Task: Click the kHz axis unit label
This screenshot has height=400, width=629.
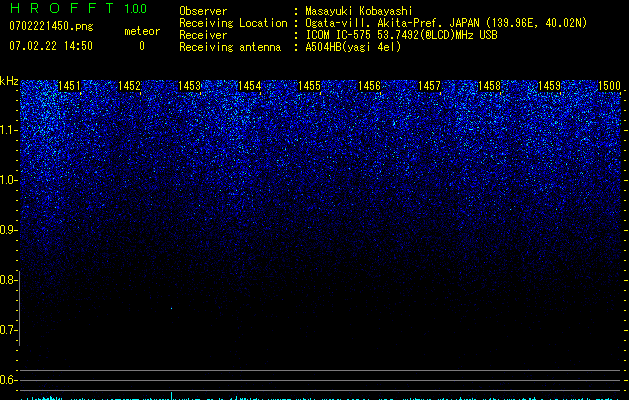Action: [x=9, y=81]
